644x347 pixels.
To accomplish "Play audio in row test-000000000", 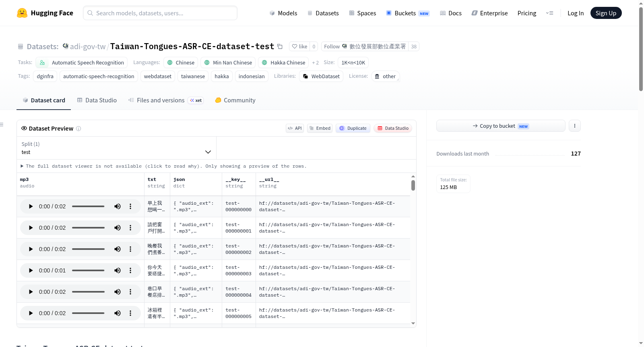I will coord(31,206).
